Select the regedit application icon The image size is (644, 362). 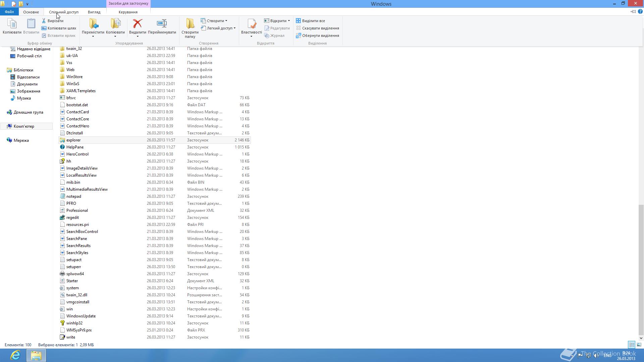coord(62,218)
